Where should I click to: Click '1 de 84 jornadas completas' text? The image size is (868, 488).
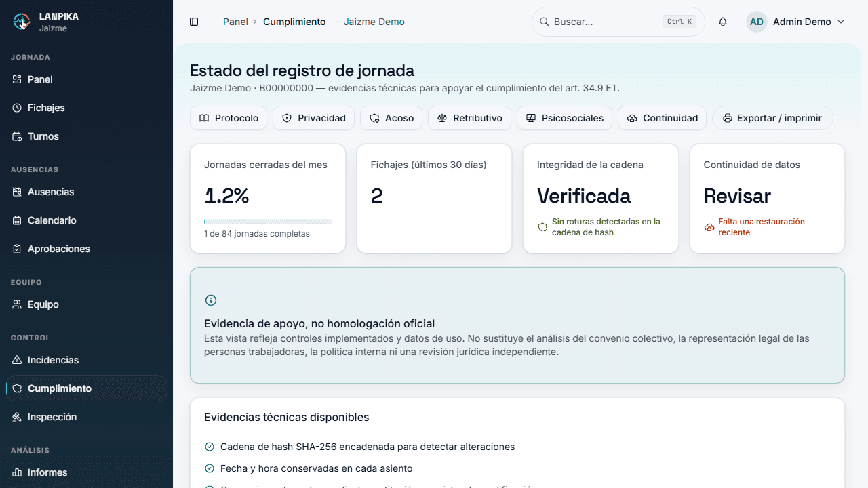coord(257,234)
